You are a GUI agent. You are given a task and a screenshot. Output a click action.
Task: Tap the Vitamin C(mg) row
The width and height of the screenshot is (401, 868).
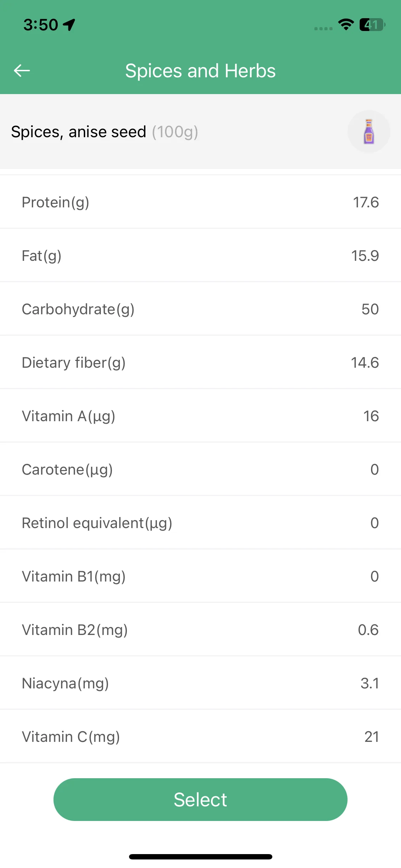coord(200,737)
